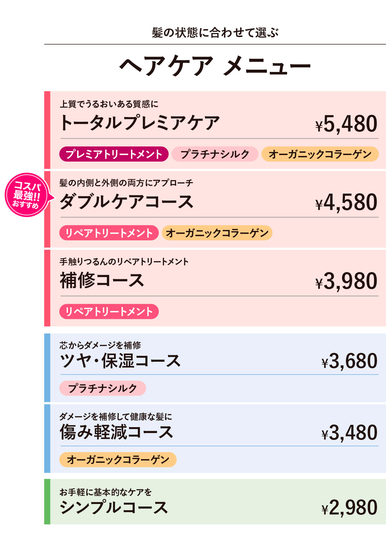The width and height of the screenshot is (392, 556).
Task: Choose the 補修コース title
Action: [x=102, y=281]
